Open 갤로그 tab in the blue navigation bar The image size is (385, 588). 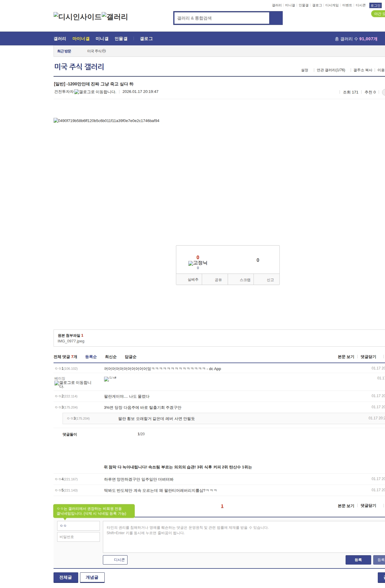(x=146, y=39)
